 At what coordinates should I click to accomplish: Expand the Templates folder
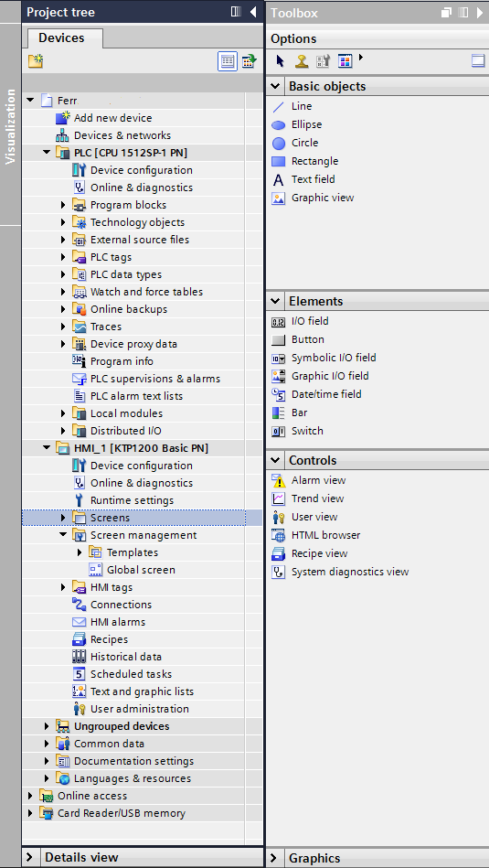click(x=80, y=552)
